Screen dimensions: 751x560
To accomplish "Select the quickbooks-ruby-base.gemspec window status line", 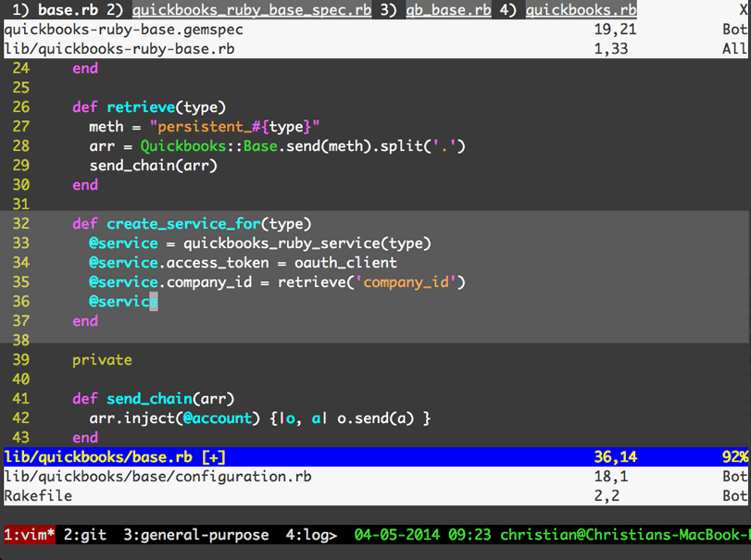I will (x=376, y=30).
